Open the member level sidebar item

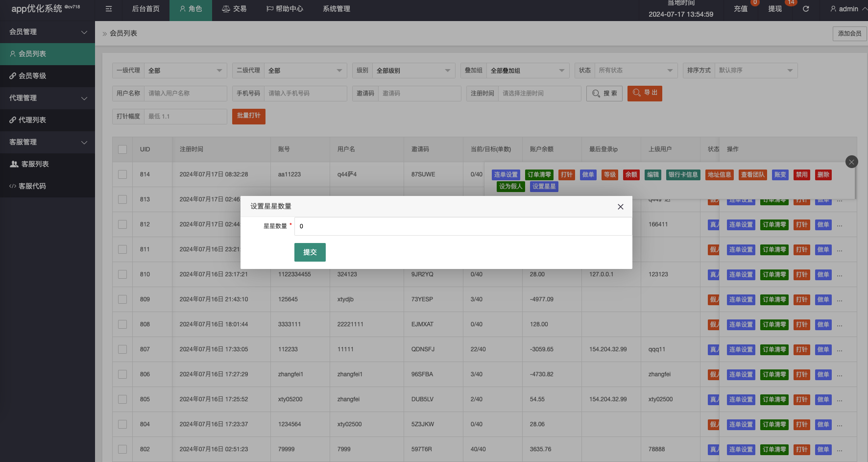(32, 76)
